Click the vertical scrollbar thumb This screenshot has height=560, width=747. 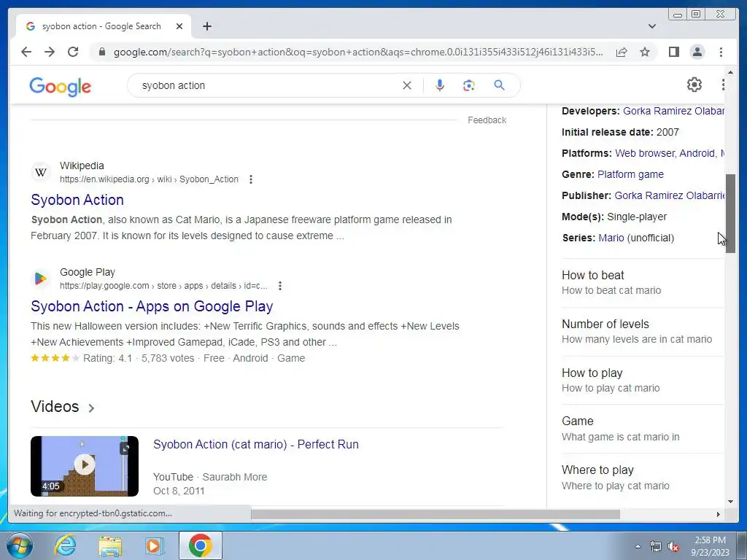pyautogui.click(x=730, y=214)
